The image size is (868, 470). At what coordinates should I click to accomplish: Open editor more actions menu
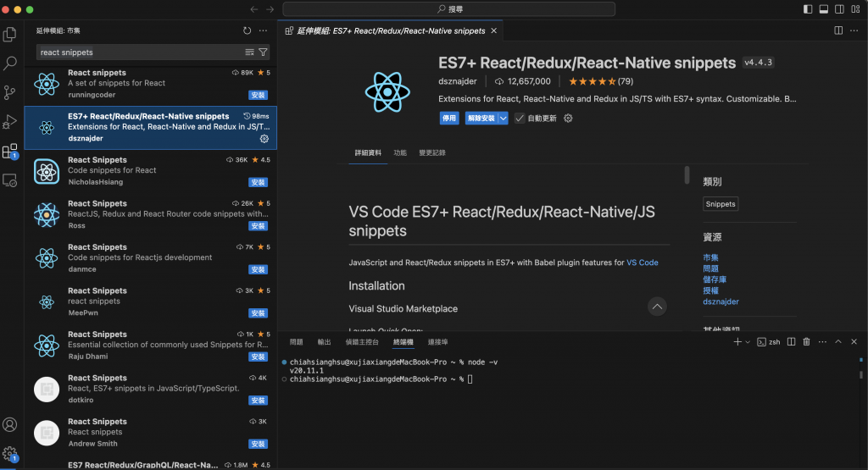point(854,31)
